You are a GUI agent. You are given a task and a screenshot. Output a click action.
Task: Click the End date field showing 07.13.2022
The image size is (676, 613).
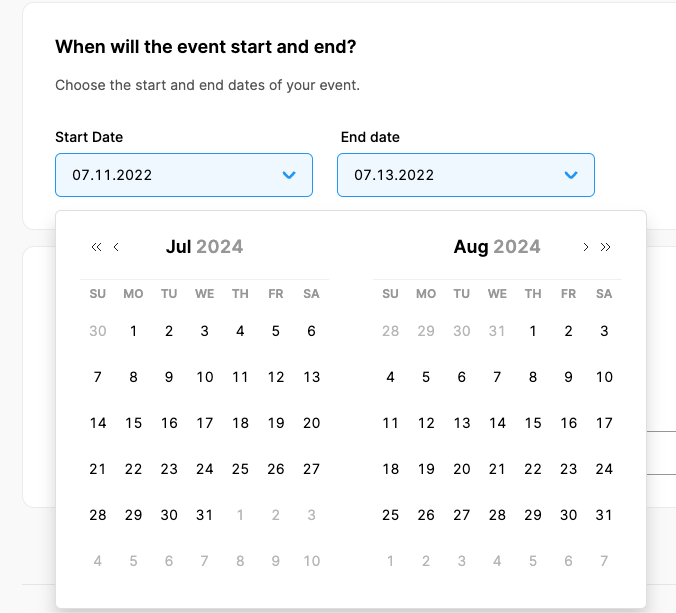click(452, 175)
